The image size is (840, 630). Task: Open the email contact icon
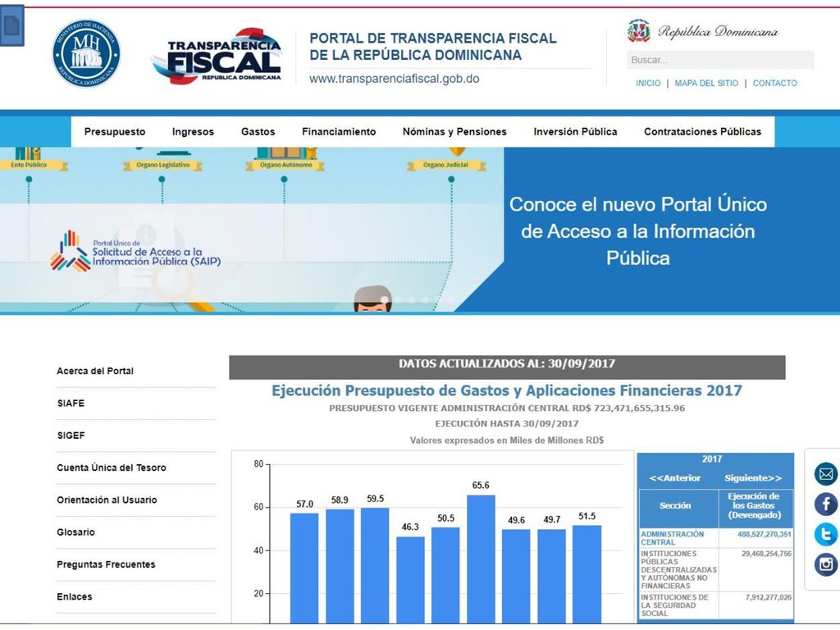825,474
